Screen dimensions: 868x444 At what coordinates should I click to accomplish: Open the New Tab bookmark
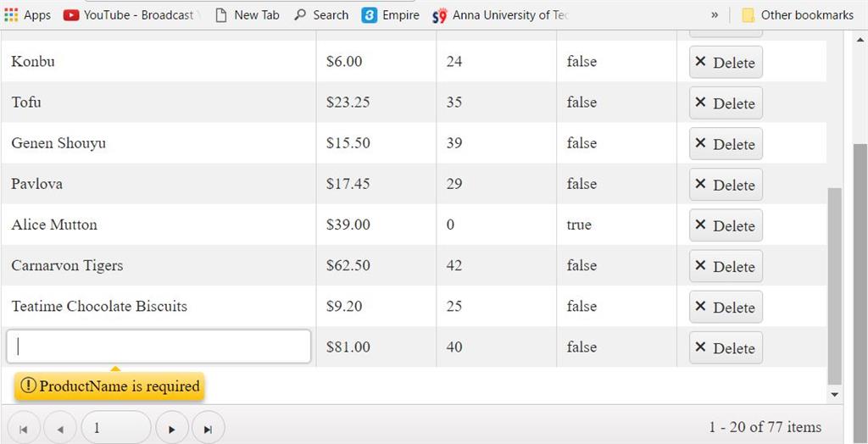247,14
